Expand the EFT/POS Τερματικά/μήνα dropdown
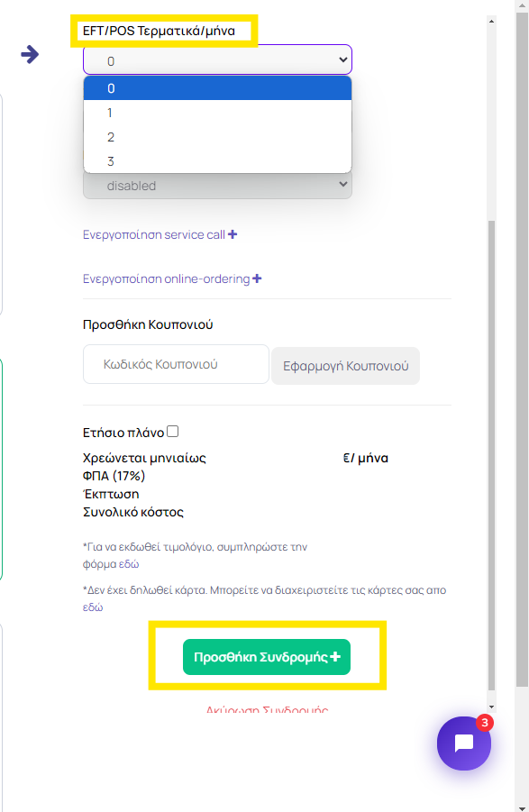The image size is (529, 812). [217, 60]
